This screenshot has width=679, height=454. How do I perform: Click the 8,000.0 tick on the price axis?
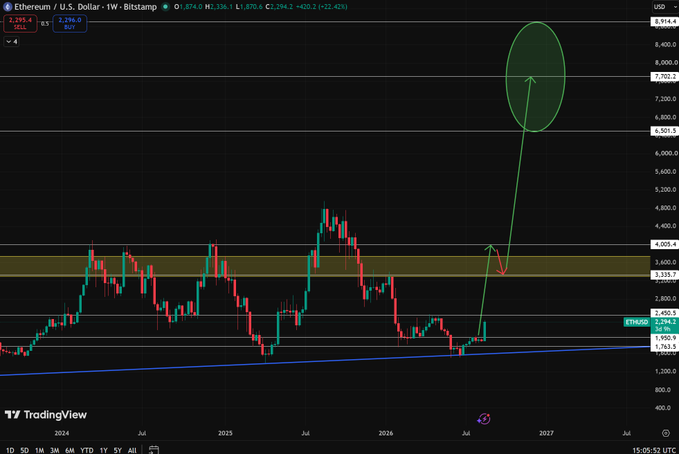click(666, 62)
